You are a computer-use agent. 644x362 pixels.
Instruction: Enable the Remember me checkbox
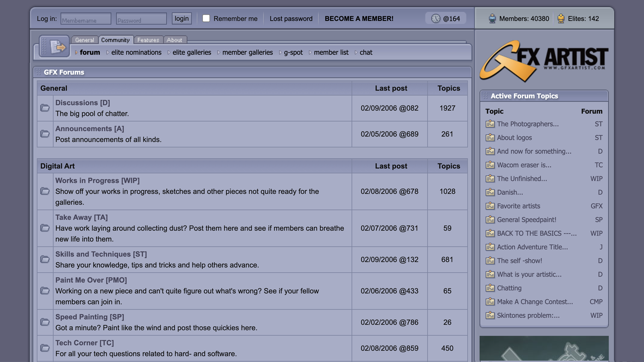click(206, 18)
